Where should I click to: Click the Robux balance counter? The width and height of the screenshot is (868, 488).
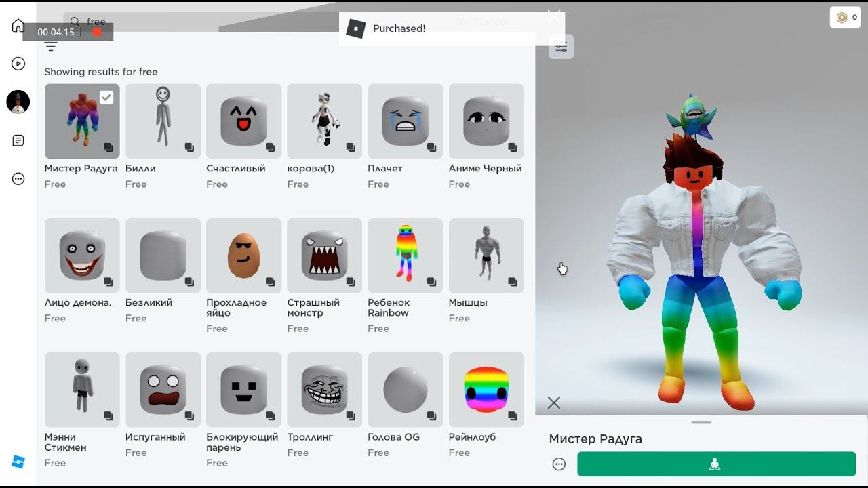point(845,18)
